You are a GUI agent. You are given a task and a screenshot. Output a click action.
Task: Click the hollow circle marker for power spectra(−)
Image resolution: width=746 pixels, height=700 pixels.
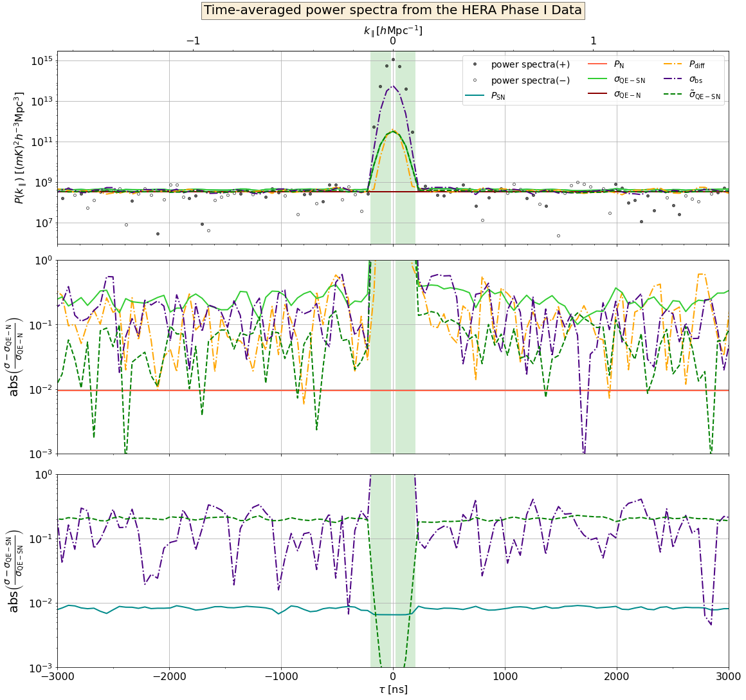coord(475,80)
